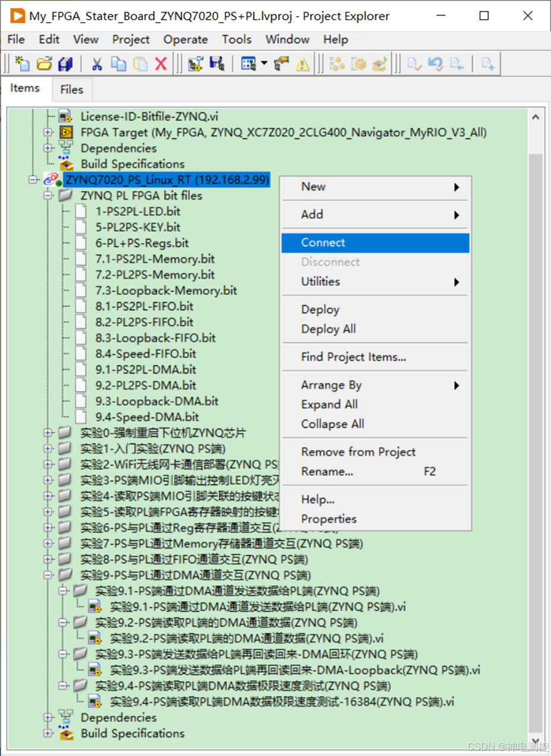Collapse the ZYNQ7020_PS_Linux_RT target node
This screenshot has height=756, width=551.
tap(33, 180)
